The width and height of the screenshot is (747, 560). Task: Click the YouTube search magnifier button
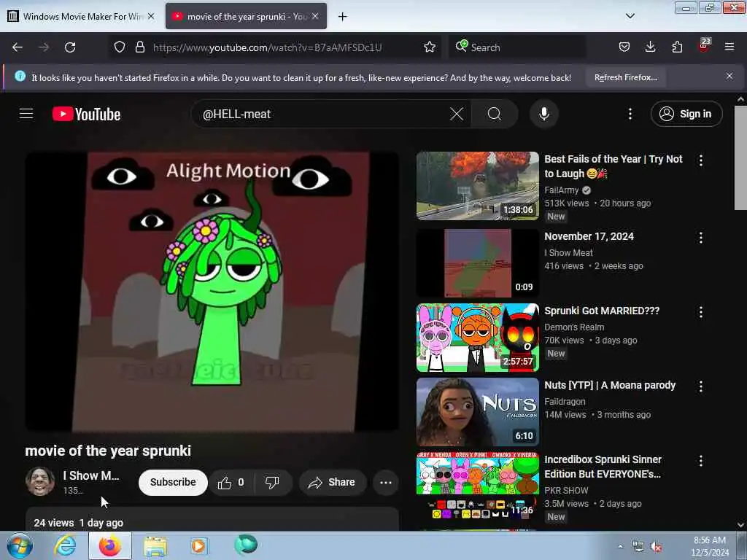point(495,114)
